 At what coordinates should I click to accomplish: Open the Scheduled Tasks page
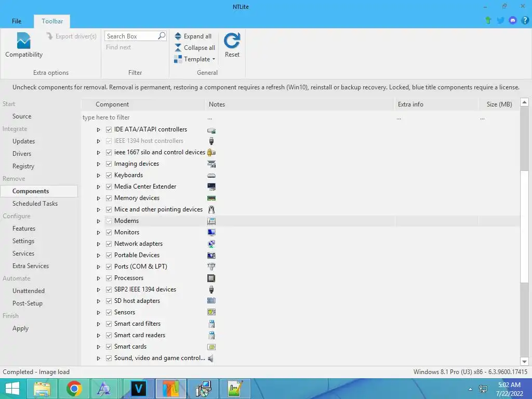tap(35, 204)
